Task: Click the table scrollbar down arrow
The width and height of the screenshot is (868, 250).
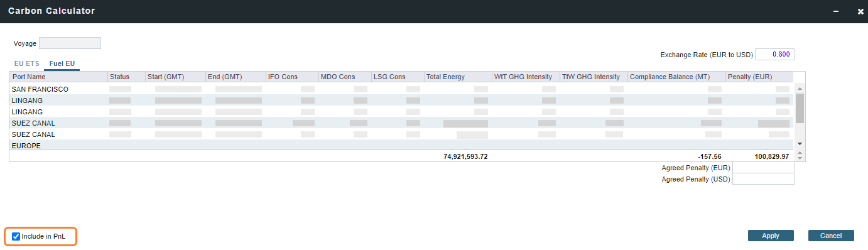Action: [800, 144]
